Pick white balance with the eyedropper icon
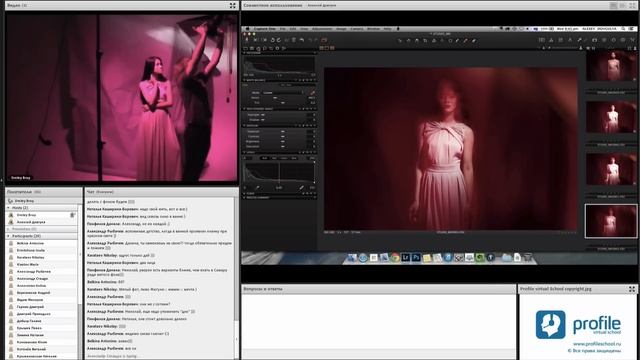640x360 pixels. tap(312, 93)
